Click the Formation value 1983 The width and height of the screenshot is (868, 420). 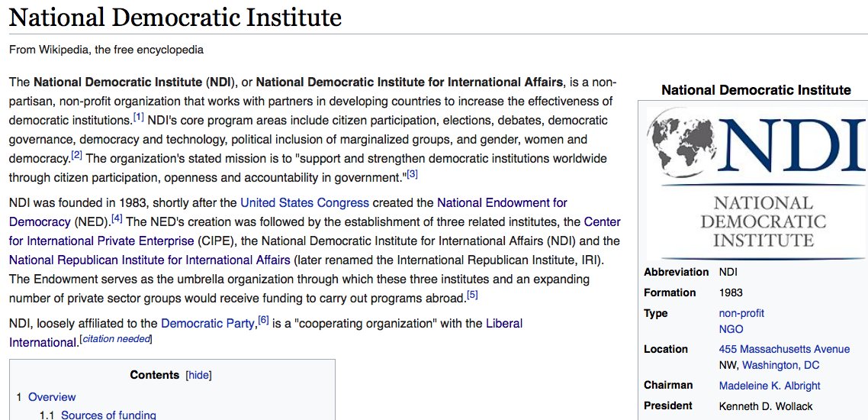click(731, 292)
